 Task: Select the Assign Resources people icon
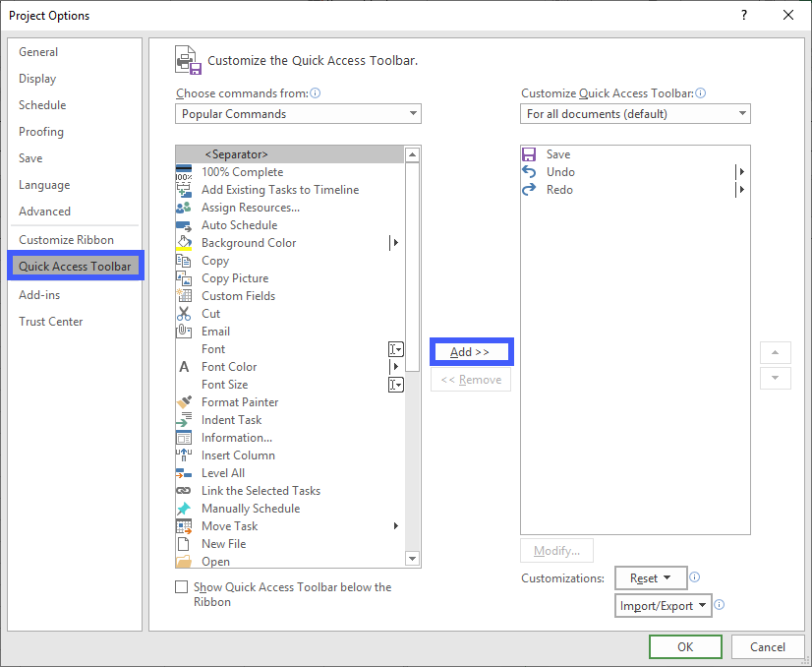(183, 208)
